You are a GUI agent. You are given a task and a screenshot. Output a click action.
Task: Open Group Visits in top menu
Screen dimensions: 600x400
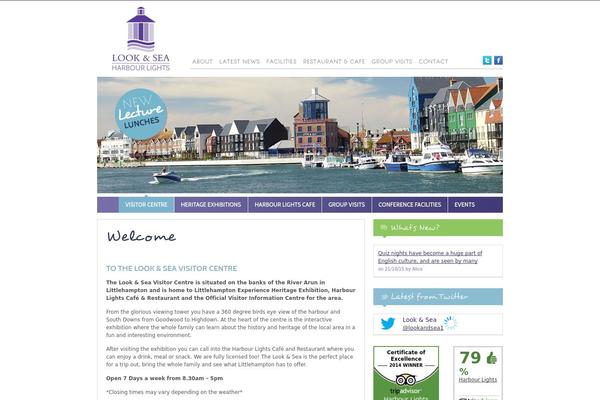pyautogui.click(x=391, y=61)
